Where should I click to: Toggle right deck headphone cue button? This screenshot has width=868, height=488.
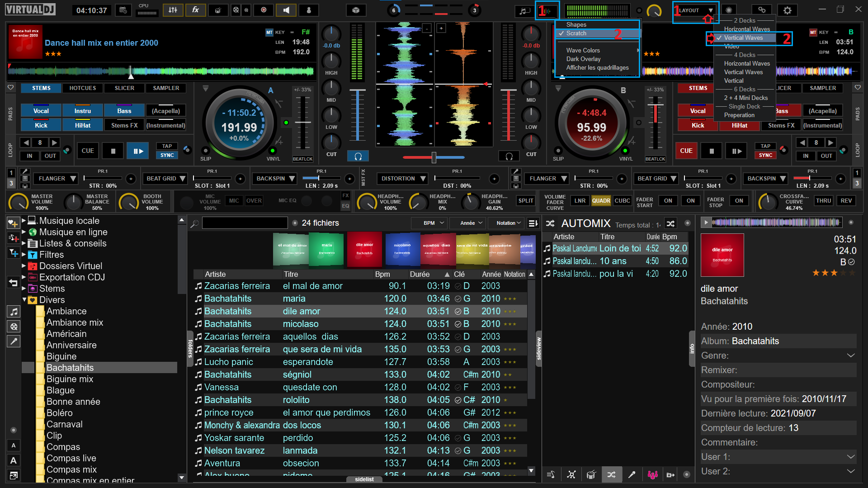509,156
